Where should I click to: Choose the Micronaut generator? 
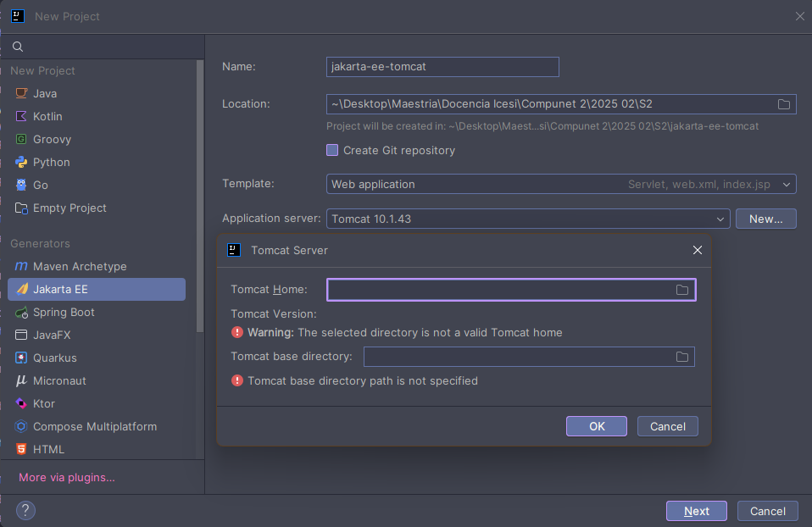point(59,380)
